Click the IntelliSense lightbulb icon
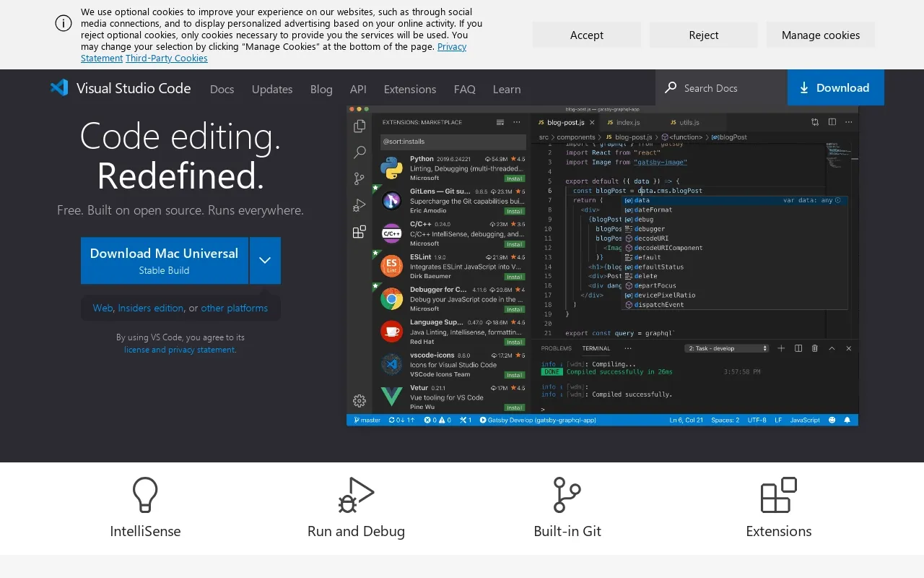The image size is (924, 578). pyautogui.click(x=145, y=495)
